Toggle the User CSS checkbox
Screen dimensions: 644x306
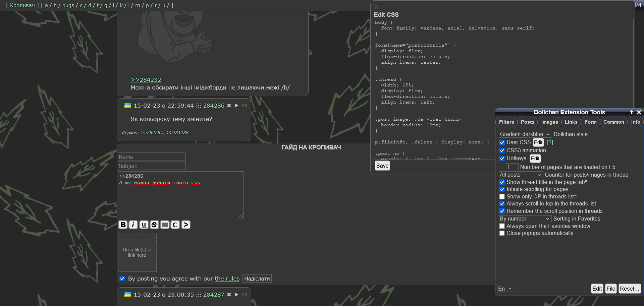tap(502, 142)
